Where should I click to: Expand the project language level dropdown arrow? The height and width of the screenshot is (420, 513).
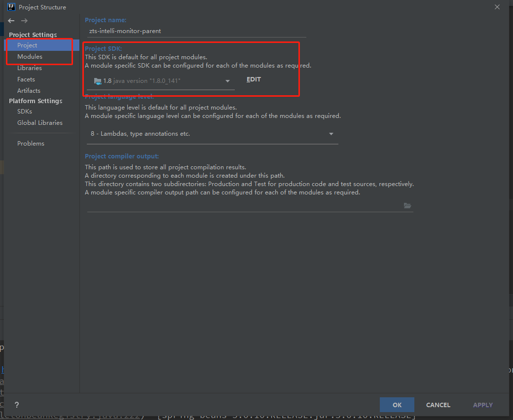(x=331, y=134)
